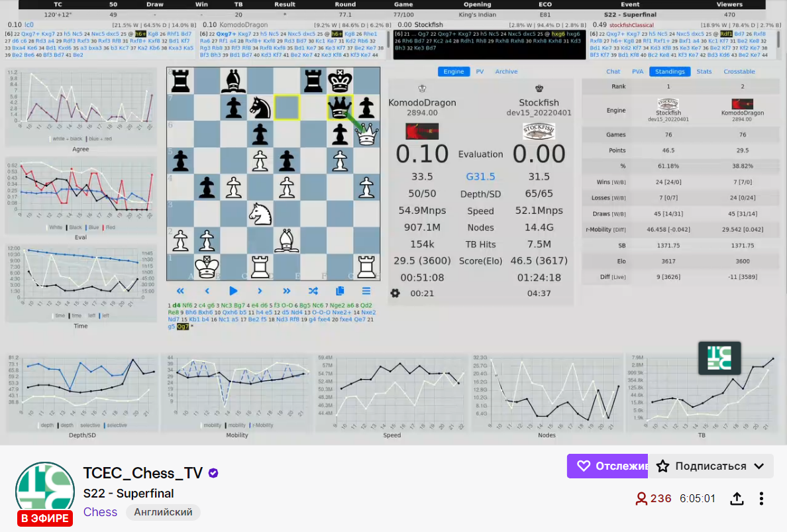This screenshot has height=532, width=787.
Task: Start move autoplay with play button
Action: (233, 291)
